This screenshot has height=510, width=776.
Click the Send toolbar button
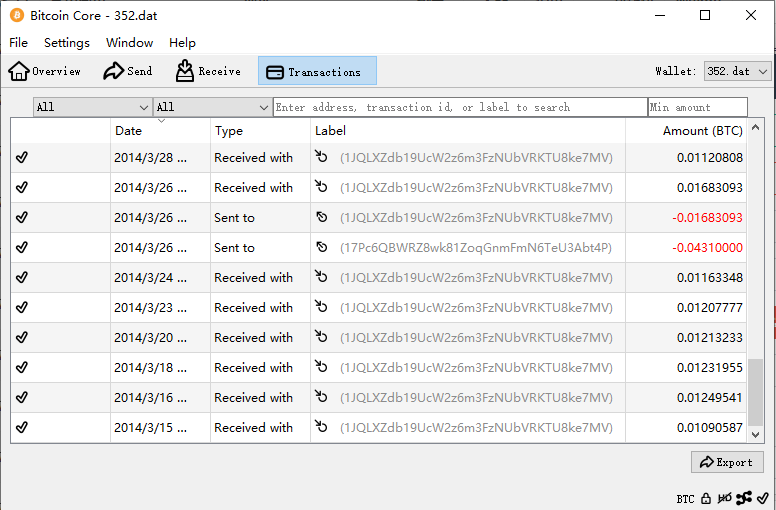coord(128,71)
